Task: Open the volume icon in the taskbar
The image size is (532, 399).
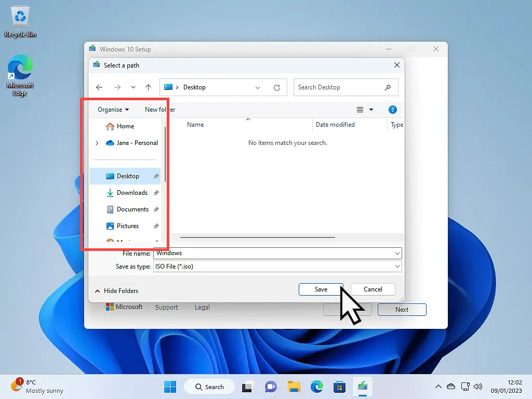Action: click(x=478, y=387)
